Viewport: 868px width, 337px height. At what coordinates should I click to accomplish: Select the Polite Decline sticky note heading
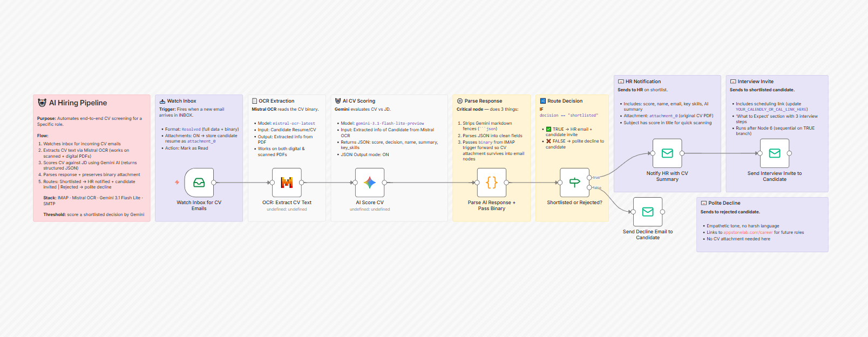click(724, 203)
